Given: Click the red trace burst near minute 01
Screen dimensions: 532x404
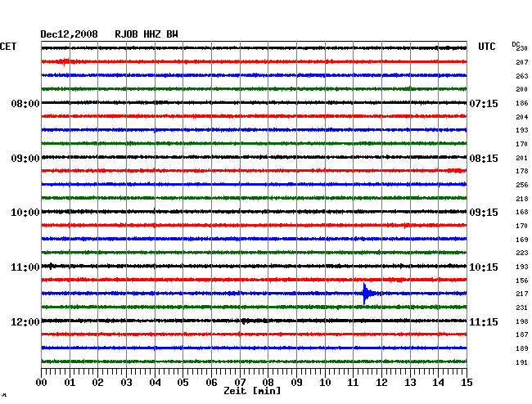Looking at the screenshot, I should [64, 61].
